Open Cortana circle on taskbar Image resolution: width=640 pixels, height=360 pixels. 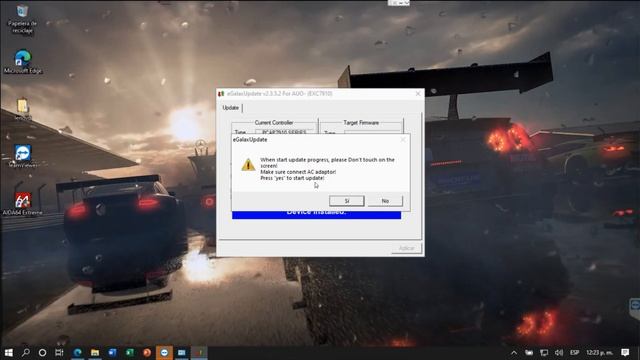[x=42, y=352]
